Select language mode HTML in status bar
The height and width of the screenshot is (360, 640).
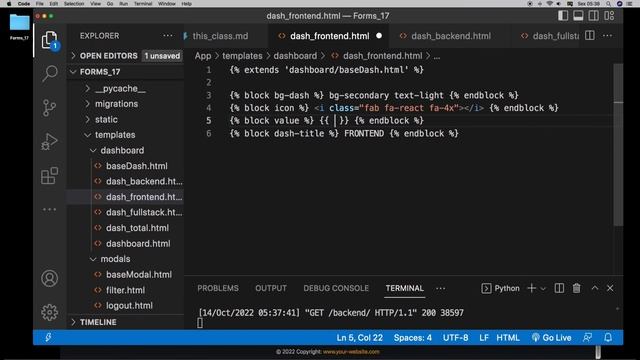(x=508, y=338)
